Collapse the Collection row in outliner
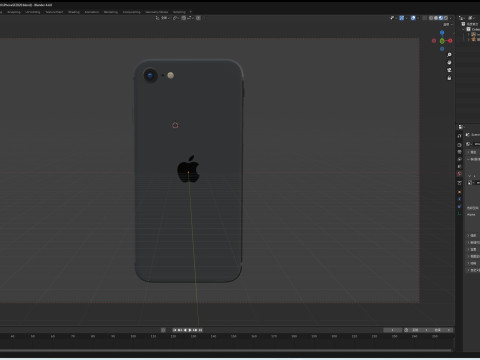The width and height of the screenshot is (480, 360). tap(463, 29)
